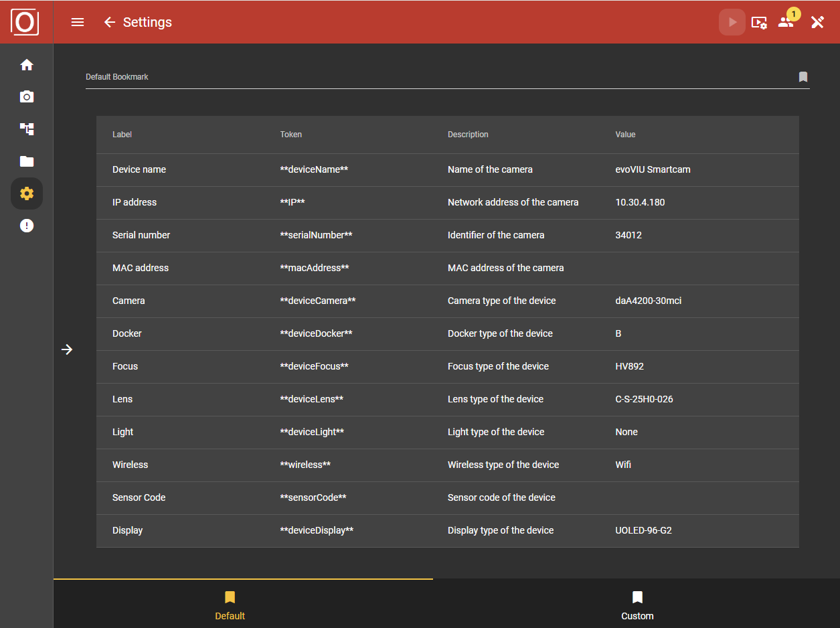Click the bookmark icon above Custom

point(637,597)
